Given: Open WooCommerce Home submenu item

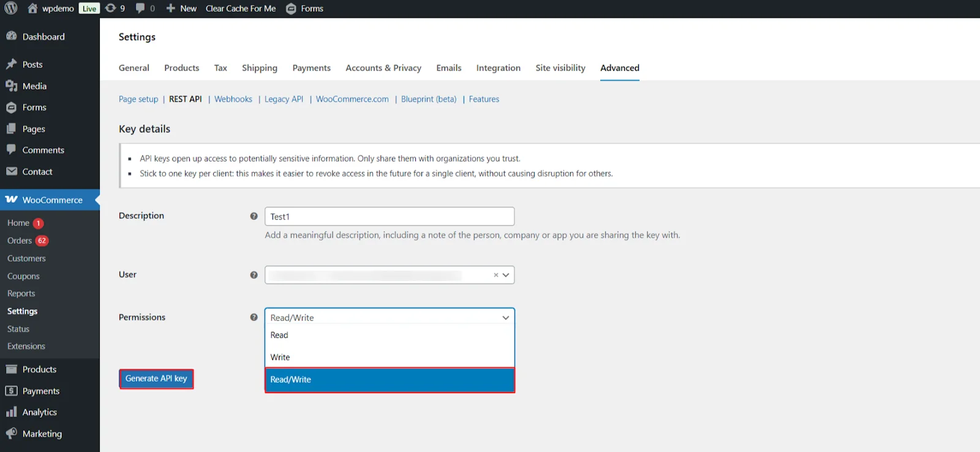Looking at the screenshot, I should coord(18,223).
